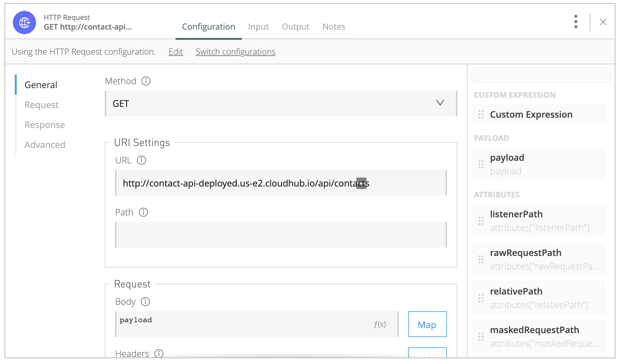The height and width of the screenshot is (364, 618).
Task: Grab the Custom Expression drag handle
Action: [481, 114]
